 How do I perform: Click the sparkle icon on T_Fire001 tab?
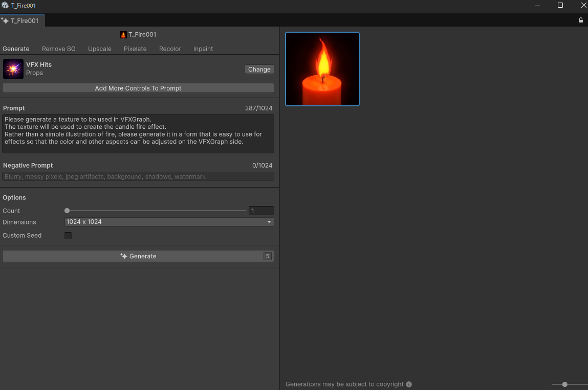click(5, 20)
